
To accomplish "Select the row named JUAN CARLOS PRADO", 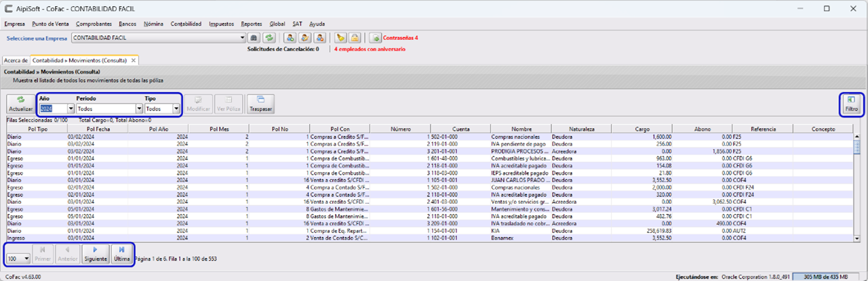I will [430, 180].
